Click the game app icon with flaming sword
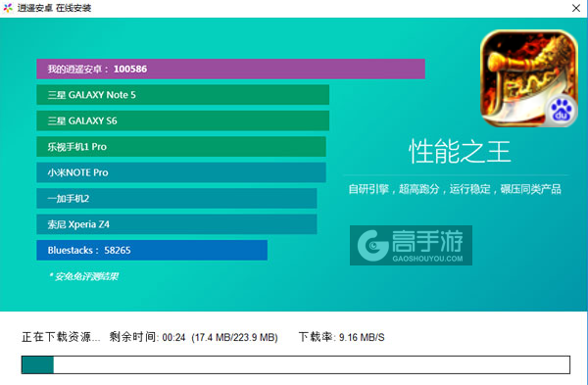Image resolution: width=588 pixels, height=385 pixels. click(x=529, y=78)
